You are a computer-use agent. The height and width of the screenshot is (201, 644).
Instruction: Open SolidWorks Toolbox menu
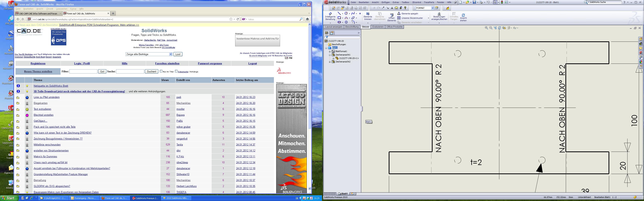[405, 2]
